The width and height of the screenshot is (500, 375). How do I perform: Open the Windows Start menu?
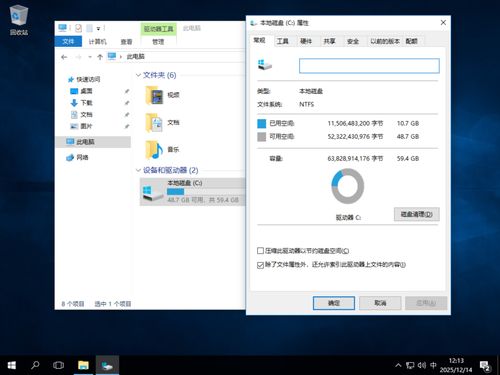[12, 365]
